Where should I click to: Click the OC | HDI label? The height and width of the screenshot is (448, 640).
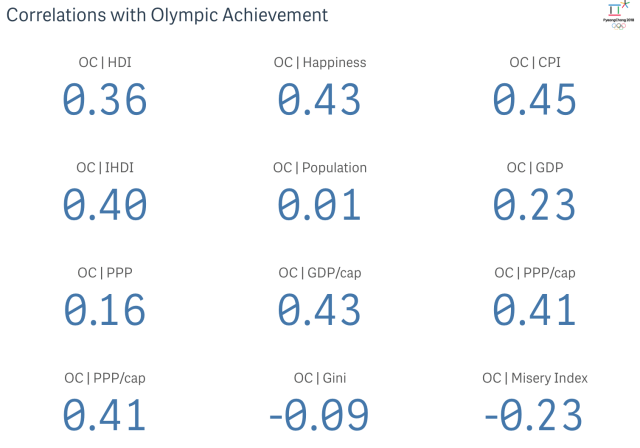pyautogui.click(x=105, y=62)
